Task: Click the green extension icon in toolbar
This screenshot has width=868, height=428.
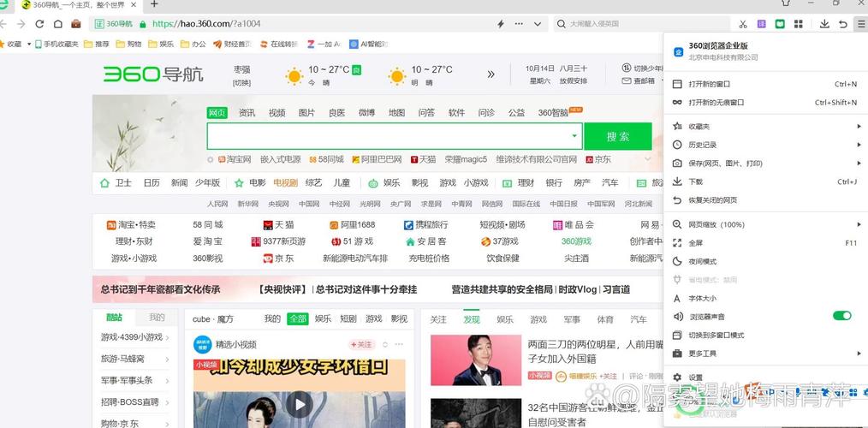Action: [x=780, y=24]
